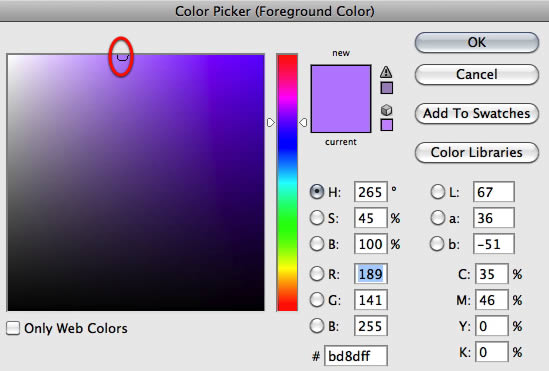The width and height of the screenshot is (549, 371).
Task: Click the left hue slider arrow
Action: [x=271, y=122]
